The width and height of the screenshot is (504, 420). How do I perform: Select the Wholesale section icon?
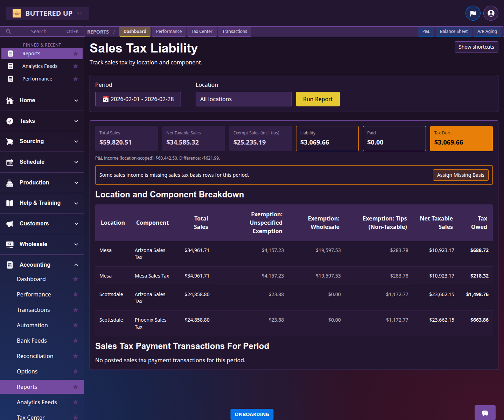click(9, 244)
